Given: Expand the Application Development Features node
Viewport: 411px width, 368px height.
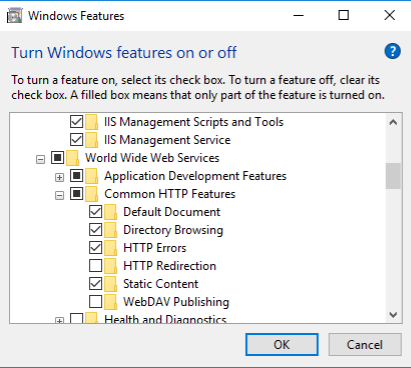Looking at the screenshot, I should click(x=59, y=178).
